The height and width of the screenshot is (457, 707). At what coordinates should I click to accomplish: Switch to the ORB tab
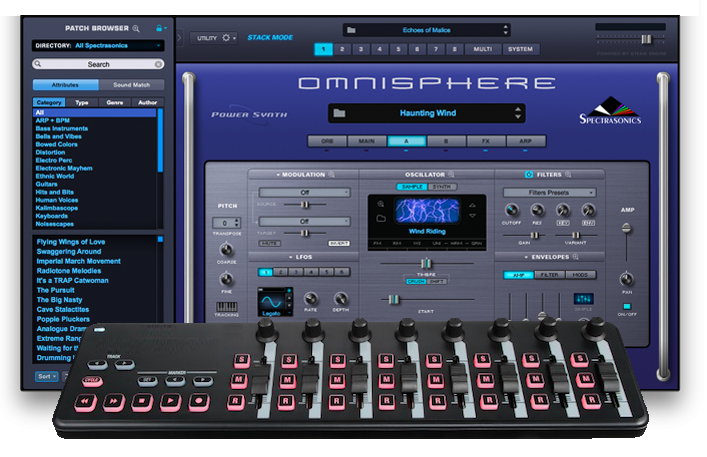[327, 141]
